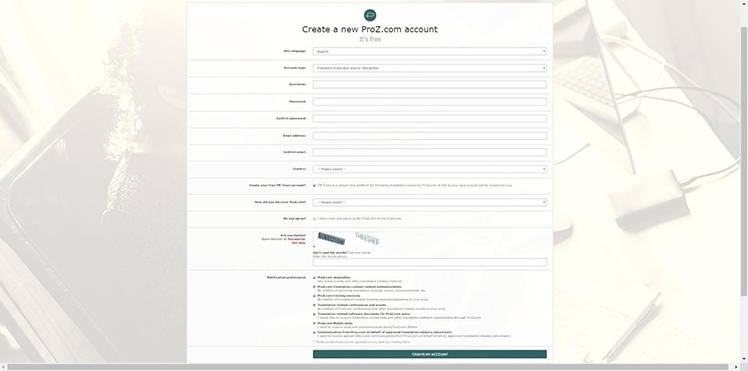Expand the Account type dropdown
Viewport: 748px width, 371px height.
(429, 68)
